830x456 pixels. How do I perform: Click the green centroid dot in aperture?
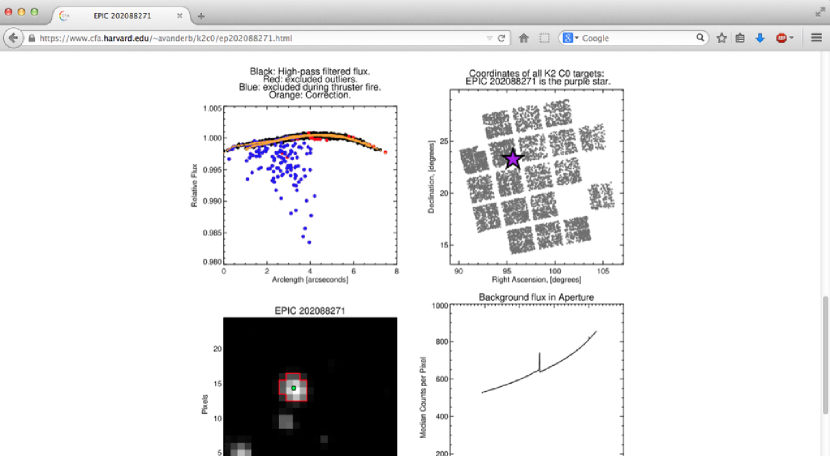click(293, 388)
